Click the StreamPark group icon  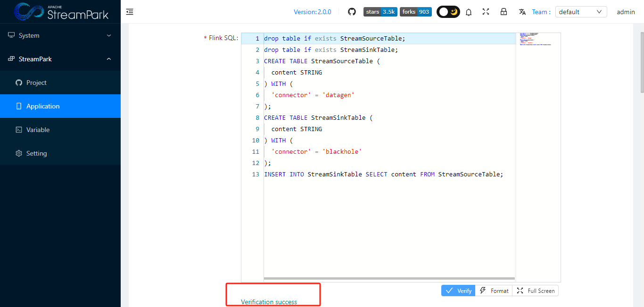pyautogui.click(x=11, y=59)
